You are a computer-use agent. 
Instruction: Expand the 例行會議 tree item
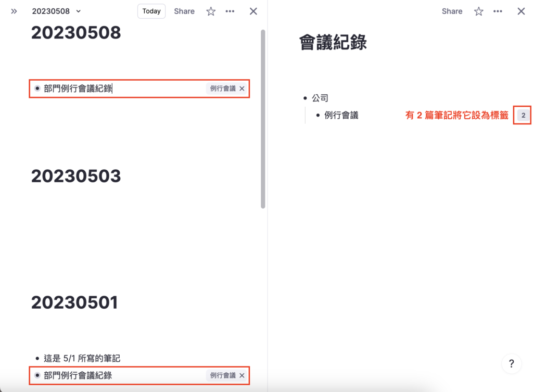(318, 115)
